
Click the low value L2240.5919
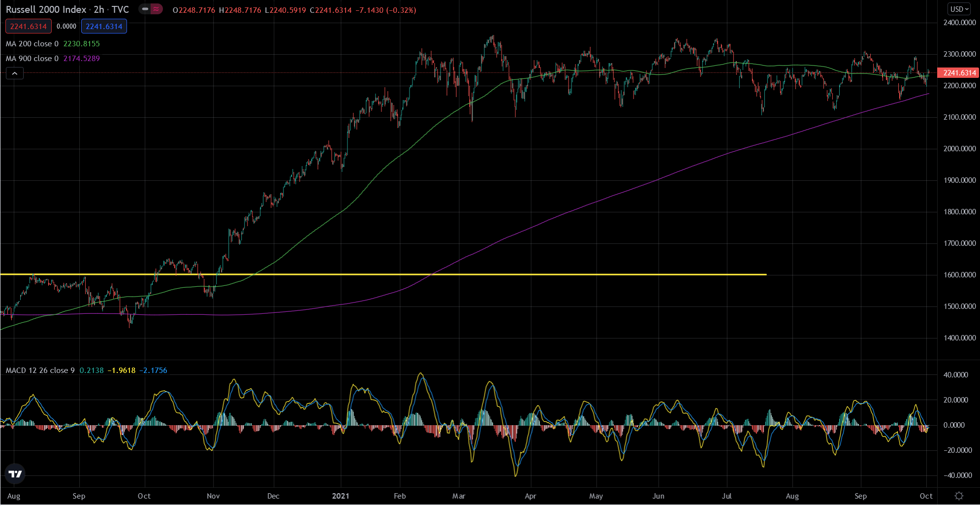tap(285, 10)
